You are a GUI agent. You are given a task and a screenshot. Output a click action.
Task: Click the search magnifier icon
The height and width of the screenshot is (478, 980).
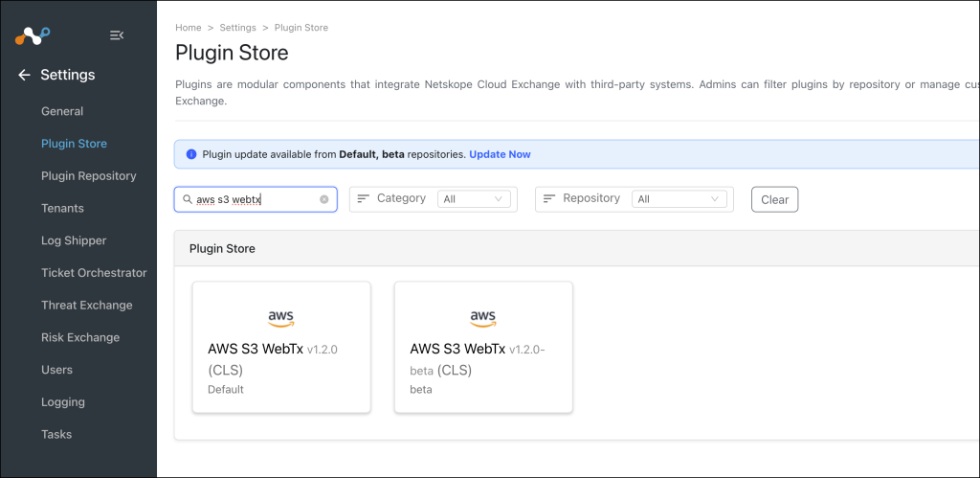pyautogui.click(x=187, y=199)
